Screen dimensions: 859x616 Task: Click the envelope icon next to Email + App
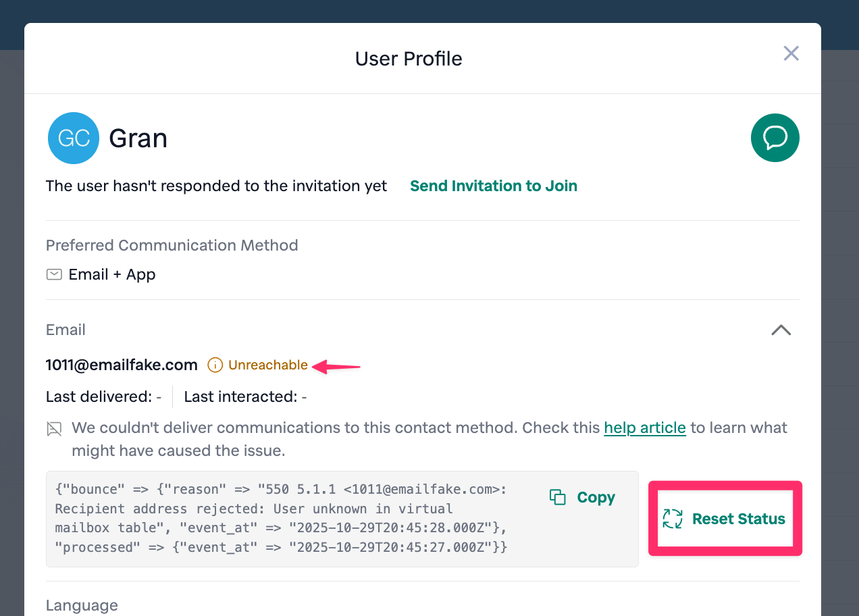[x=54, y=274]
